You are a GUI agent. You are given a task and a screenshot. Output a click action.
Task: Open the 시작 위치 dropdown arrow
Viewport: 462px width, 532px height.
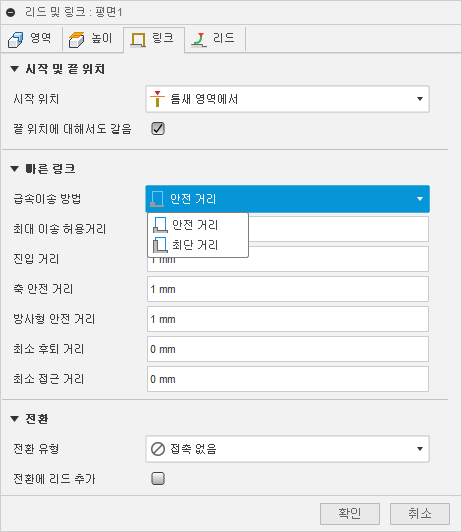(x=420, y=99)
